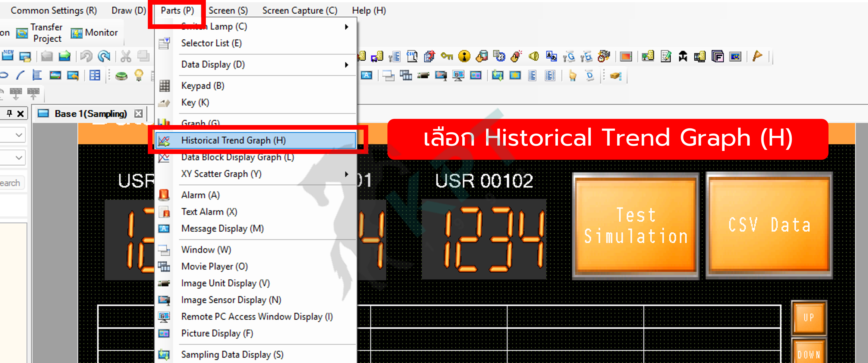Select the scale ruler drawing tool
The height and width of the screenshot is (363, 868).
37,75
